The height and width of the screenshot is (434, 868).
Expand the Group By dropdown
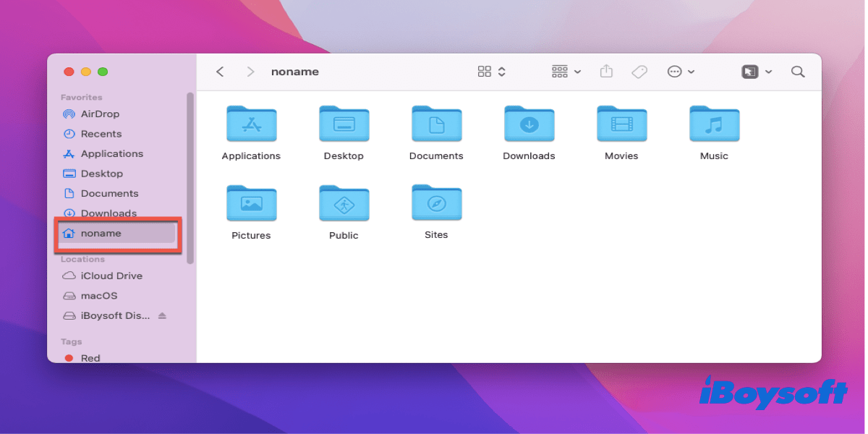click(x=566, y=72)
